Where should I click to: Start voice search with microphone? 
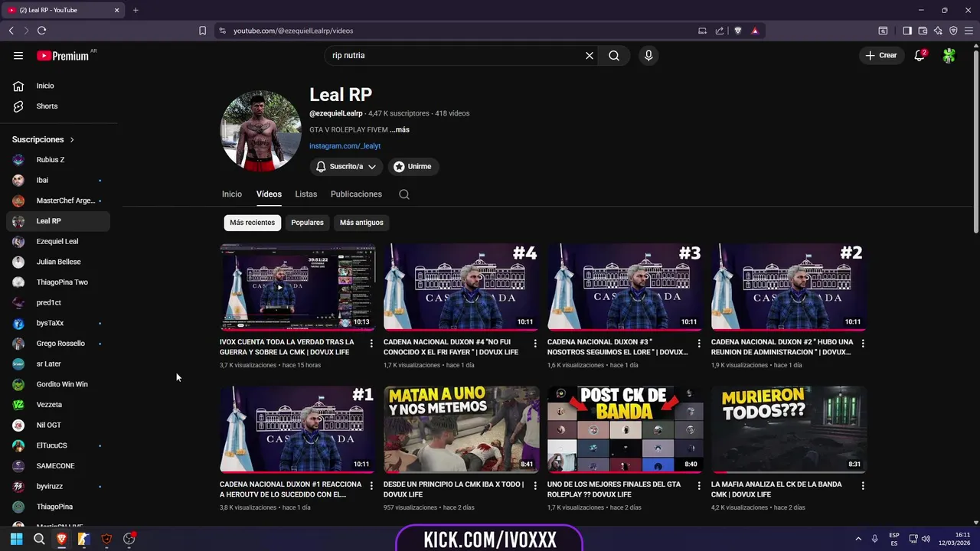tap(648, 55)
